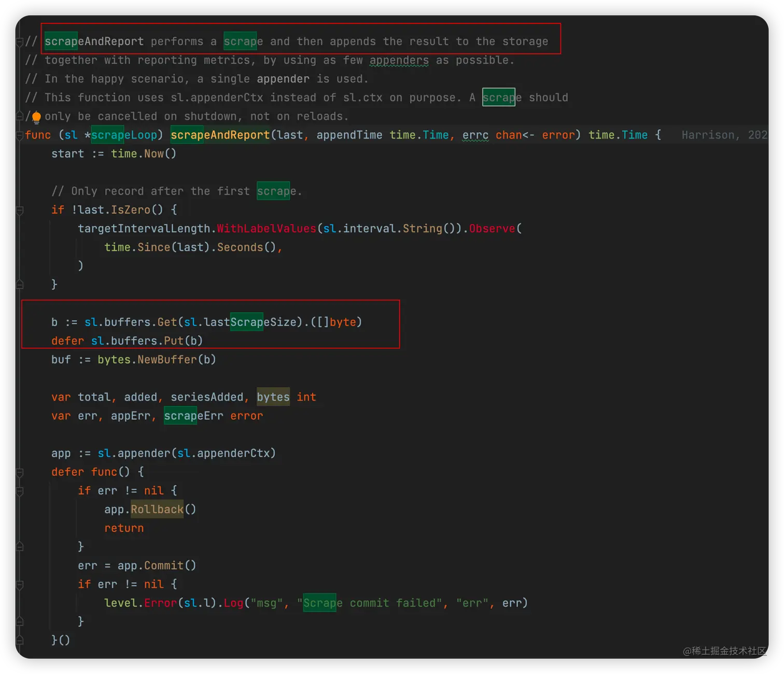Click the highlighted 'bytes' variable in var line
This screenshot has height=674, width=784.
[x=273, y=397]
